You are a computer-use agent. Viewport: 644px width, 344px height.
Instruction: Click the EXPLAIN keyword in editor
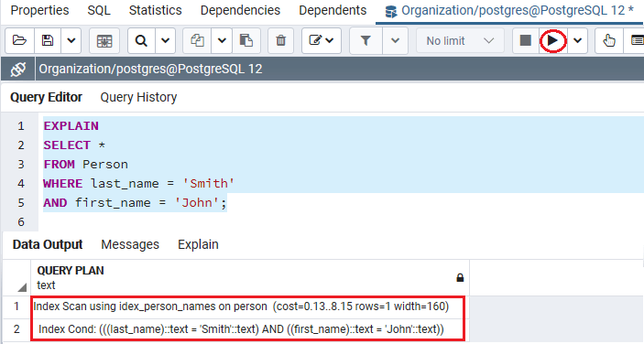[71, 126]
